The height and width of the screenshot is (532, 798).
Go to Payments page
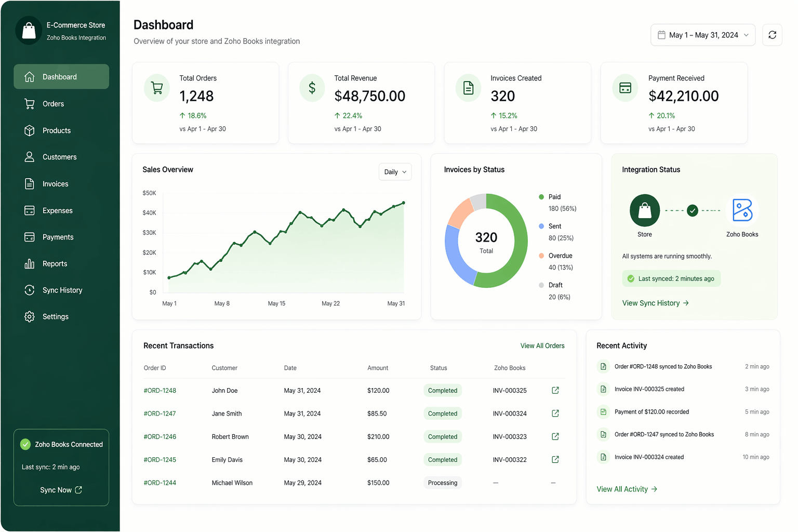tap(61, 237)
